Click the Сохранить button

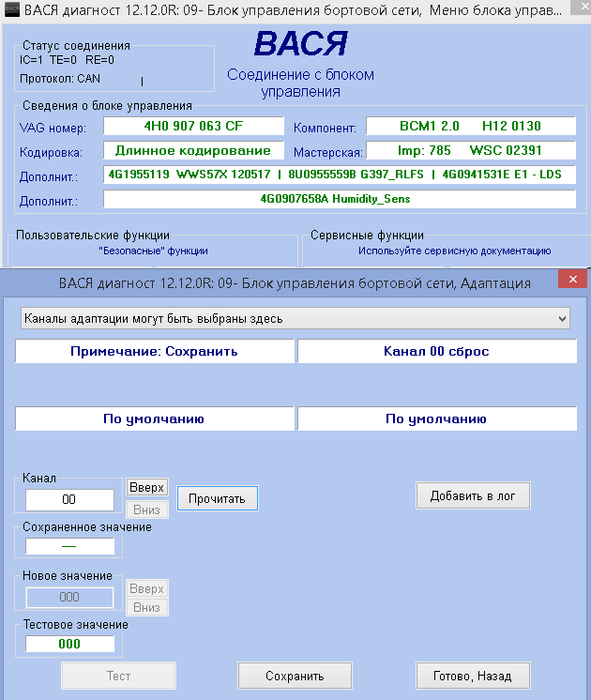[295, 676]
